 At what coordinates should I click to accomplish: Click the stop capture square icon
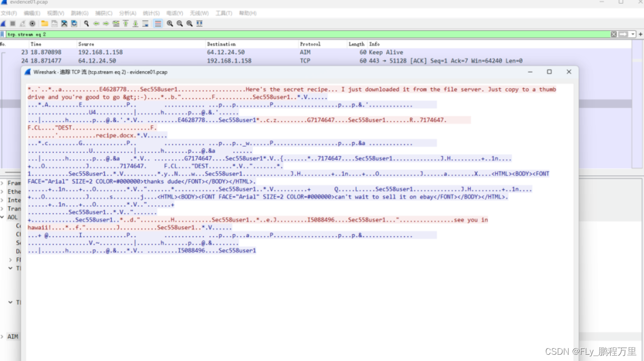pos(13,24)
